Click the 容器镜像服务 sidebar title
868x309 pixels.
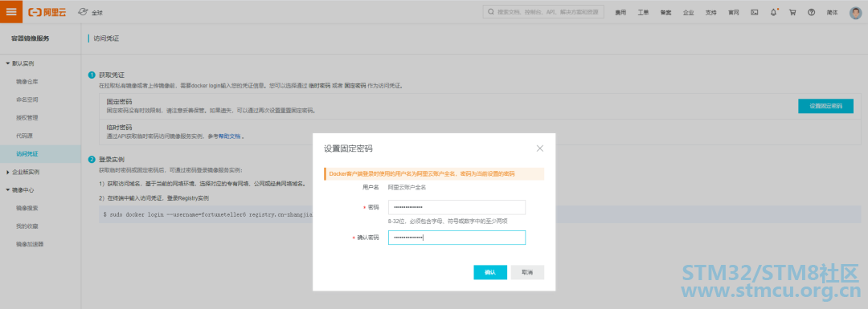tap(30, 39)
